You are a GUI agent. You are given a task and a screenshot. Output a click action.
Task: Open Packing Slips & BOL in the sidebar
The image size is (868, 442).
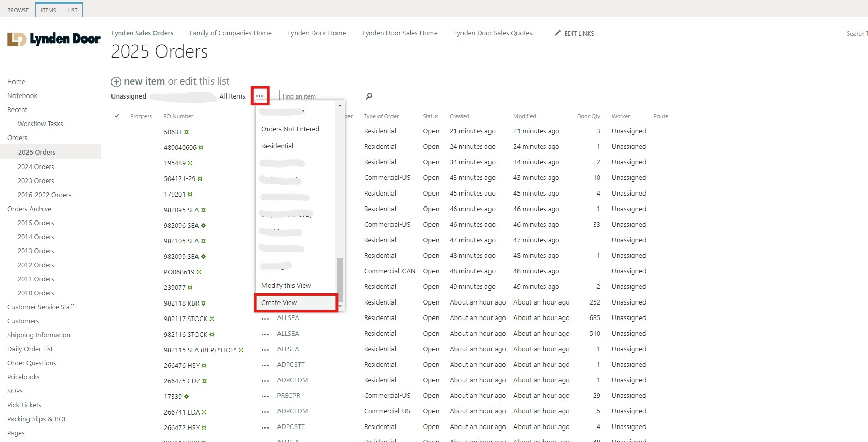click(x=37, y=419)
